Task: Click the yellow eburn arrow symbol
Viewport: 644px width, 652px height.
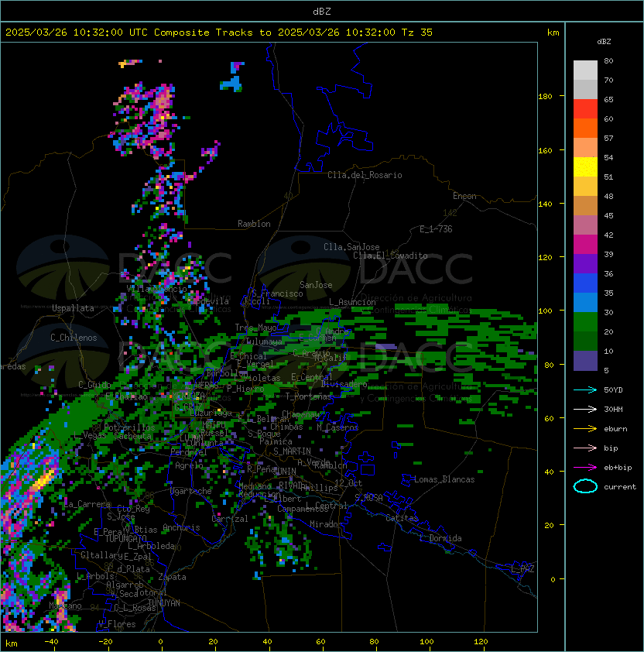Action: coord(585,429)
